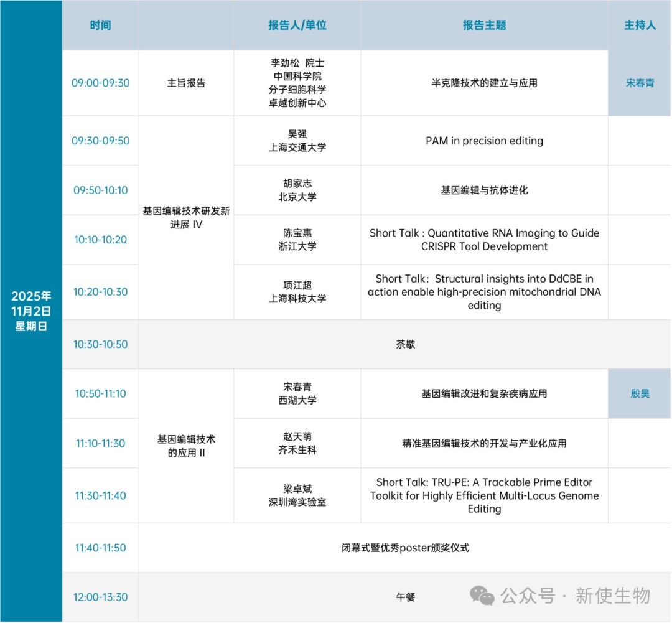The width and height of the screenshot is (672, 623).
Task: Click the 闭幕式暨优秀poster颁奖仪式 row
Action: [x=404, y=548]
